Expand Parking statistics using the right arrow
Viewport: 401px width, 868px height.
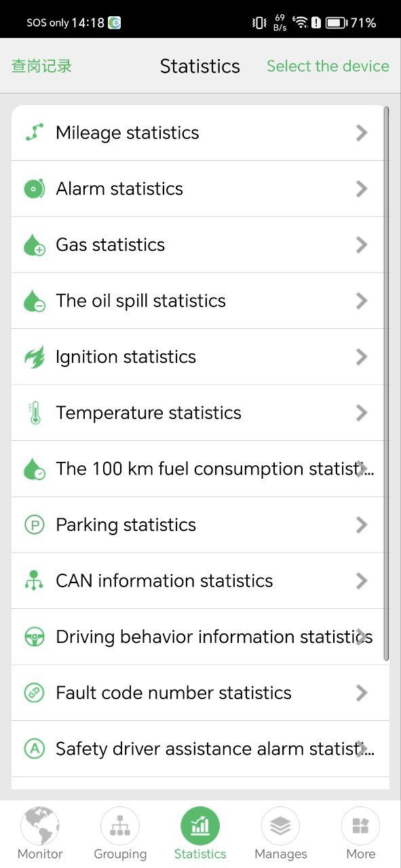[362, 525]
